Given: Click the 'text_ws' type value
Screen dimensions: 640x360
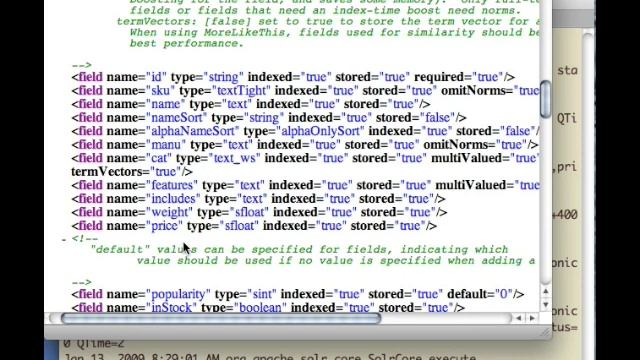Looking at the screenshot, I should 234,158.
